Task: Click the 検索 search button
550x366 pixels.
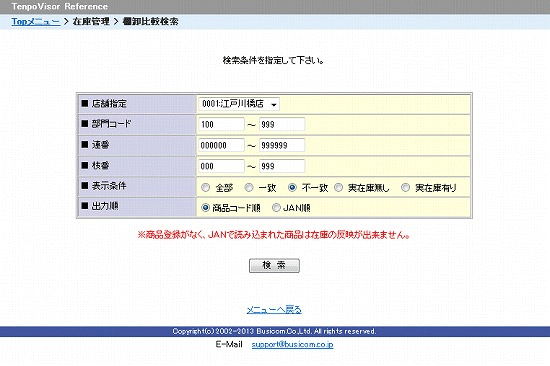Action: (x=274, y=266)
